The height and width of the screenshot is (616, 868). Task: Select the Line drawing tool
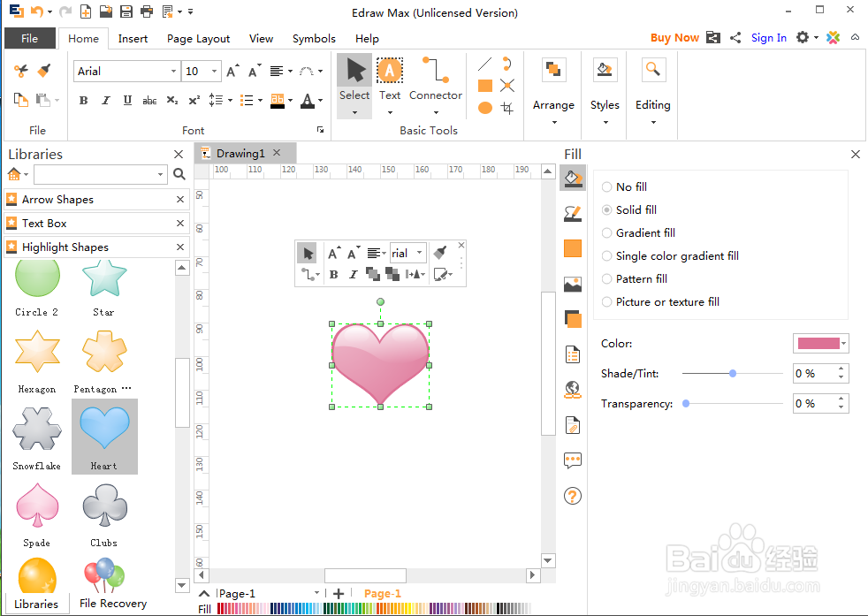point(485,65)
